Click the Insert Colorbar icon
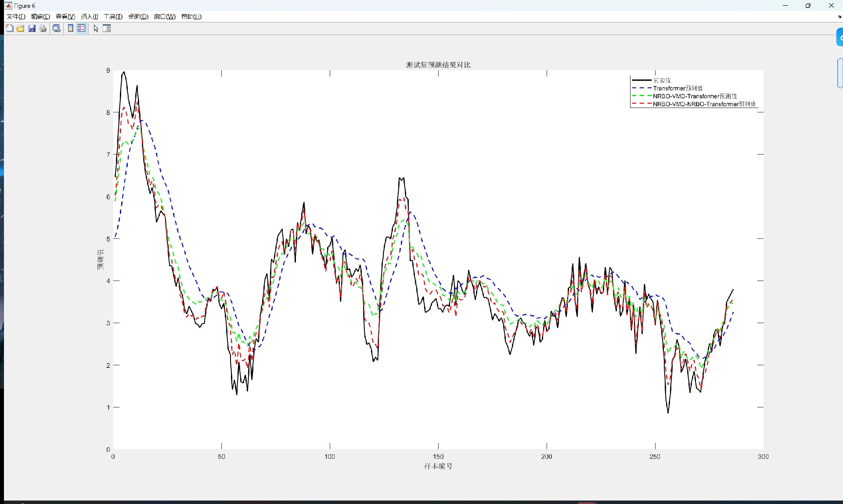This screenshot has height=504, width=843. (x=70, y=29)
